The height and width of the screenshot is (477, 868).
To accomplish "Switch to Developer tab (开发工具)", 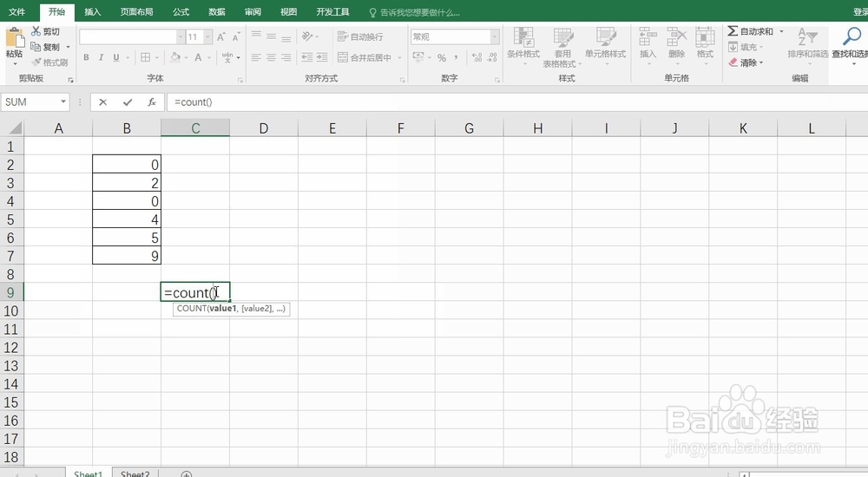I will (332, 11).
